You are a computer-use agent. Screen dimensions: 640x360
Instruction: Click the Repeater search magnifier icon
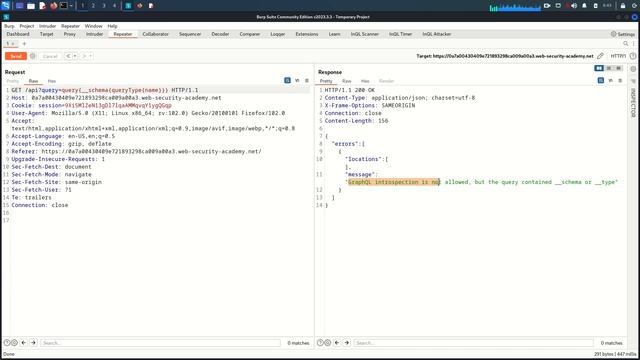625,44
